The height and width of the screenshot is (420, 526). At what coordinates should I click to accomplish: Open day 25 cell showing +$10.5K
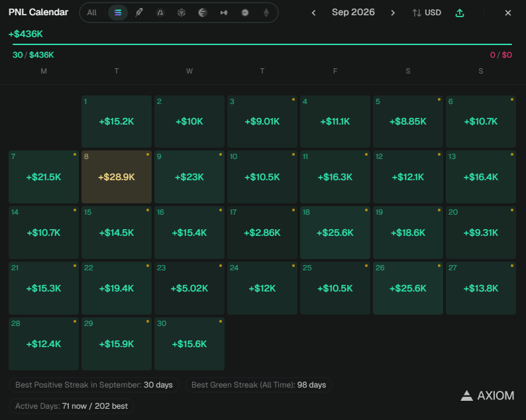[335, 288]
